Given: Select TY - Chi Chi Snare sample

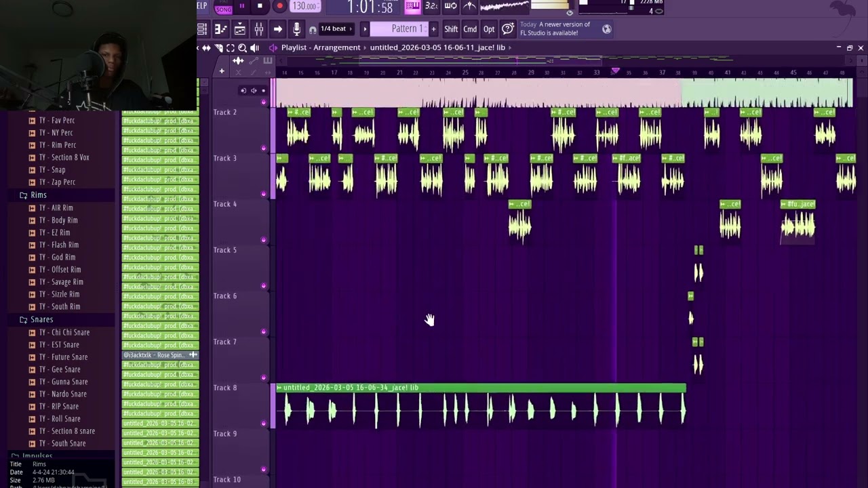Looking at the screenshot, I should [x=64, y=332].
